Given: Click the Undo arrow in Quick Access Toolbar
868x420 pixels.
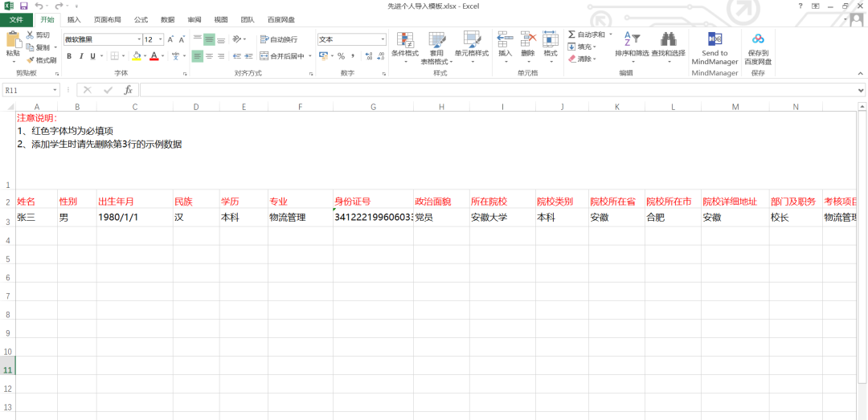Looking at the screenshot, I should (x=39, y=6).
